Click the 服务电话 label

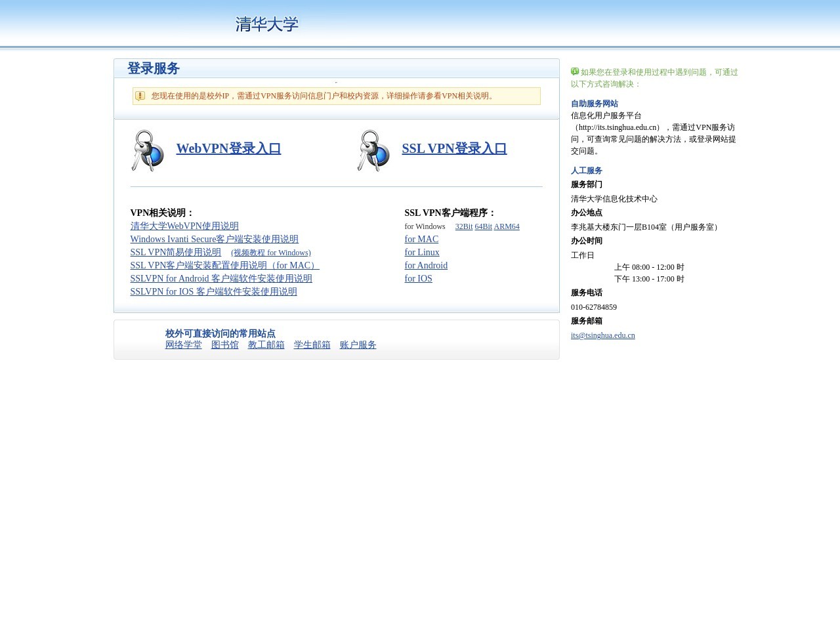[587, 293]
